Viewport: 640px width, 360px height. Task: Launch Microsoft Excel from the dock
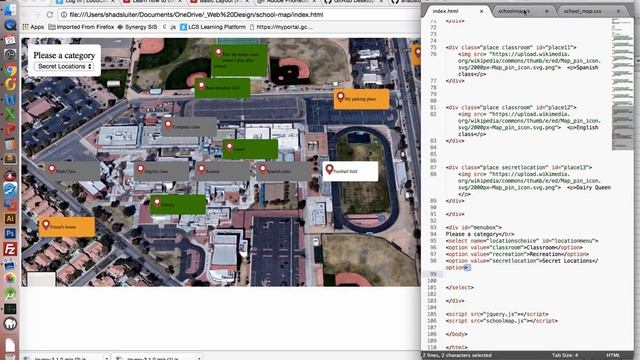(10, 114)
